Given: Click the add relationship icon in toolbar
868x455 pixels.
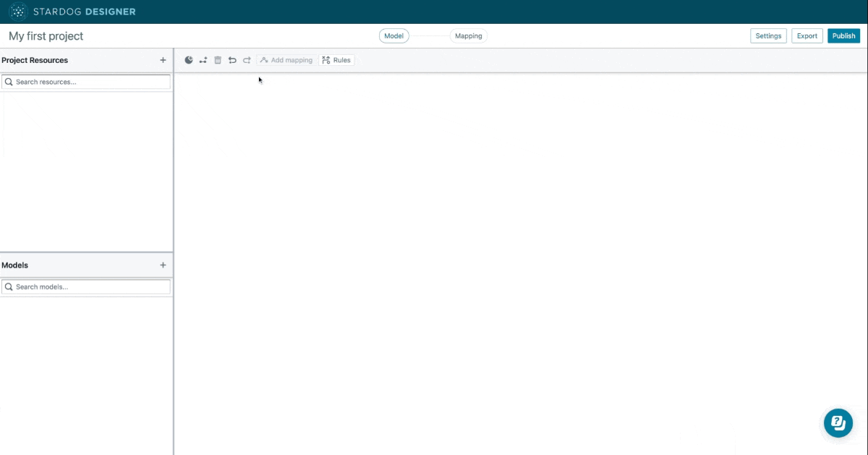Looking at the screenshot, I should (203, 60).
